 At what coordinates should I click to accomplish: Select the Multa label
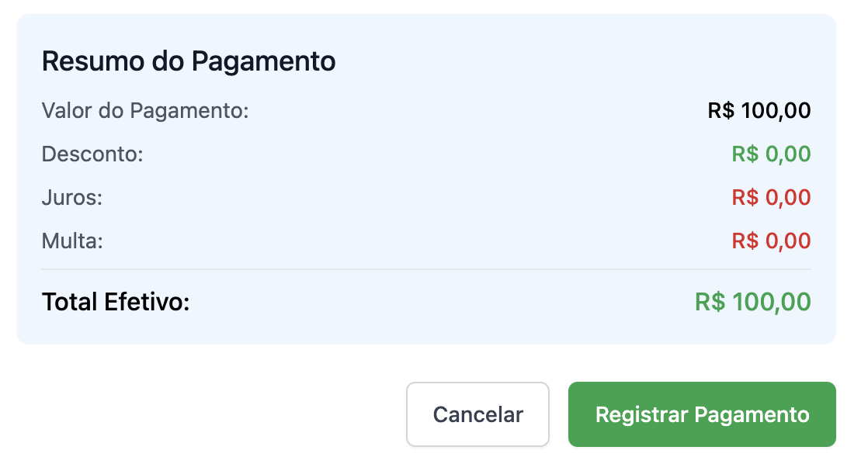pos(72,241)
